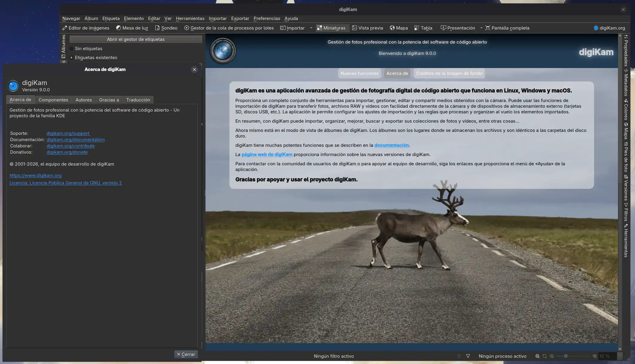Switch to the Componentes tab
The image size is (635, 364).
(53, 100)
